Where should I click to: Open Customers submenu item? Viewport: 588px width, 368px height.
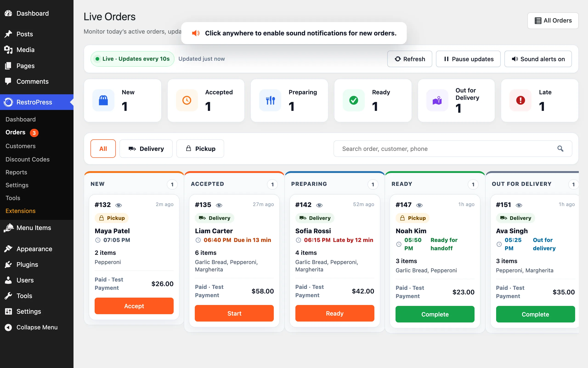click(20, 146)
